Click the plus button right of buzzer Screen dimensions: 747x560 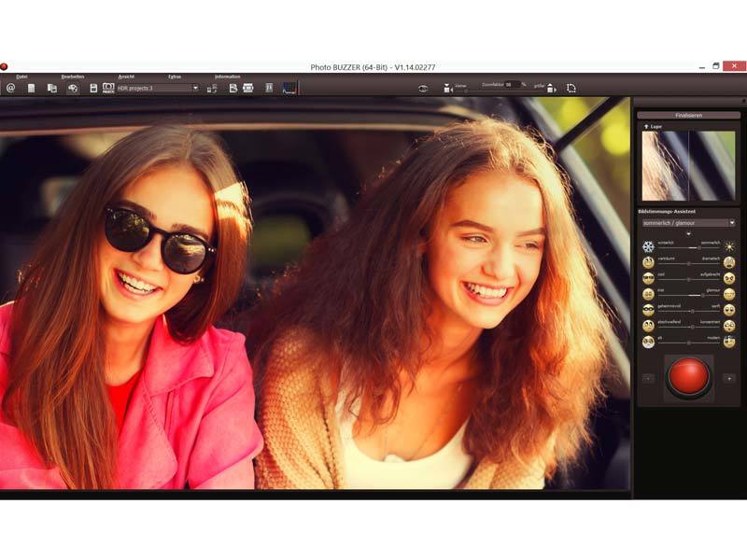tap(729, 379)
